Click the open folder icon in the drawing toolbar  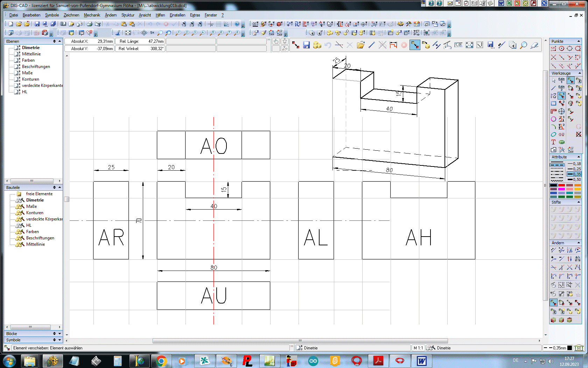pyautogui.click(x=361, y=45)
